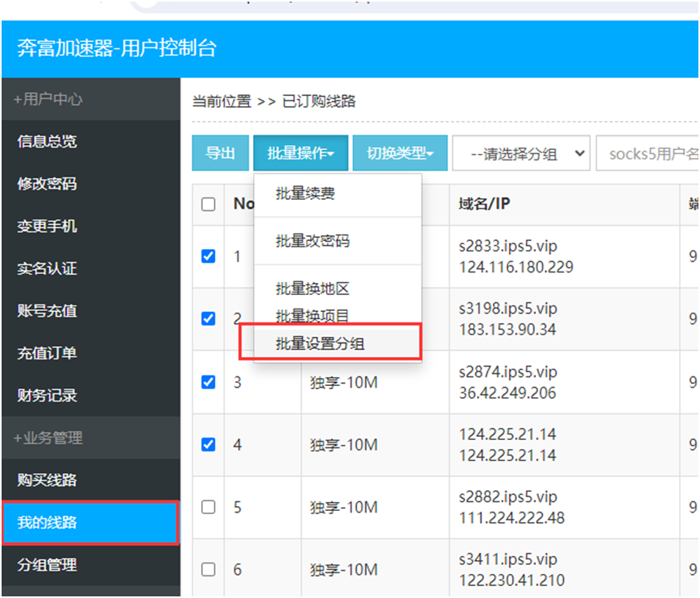The width and height of the screenshot is (700, 598).
Task: Uncheck the checkbox for row 3
Action: point(209,381)
